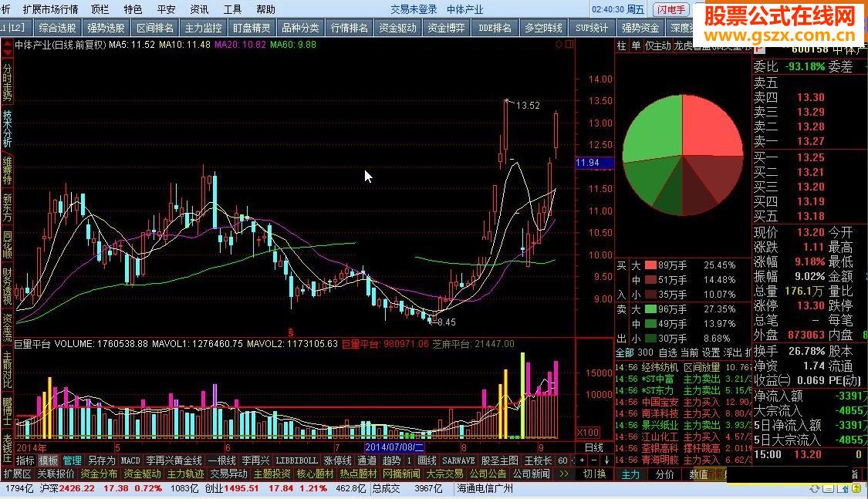Viewport: 868px width, 499px height.
Task: Select the 自选 filter in monitor list
Action: [667, 352]
